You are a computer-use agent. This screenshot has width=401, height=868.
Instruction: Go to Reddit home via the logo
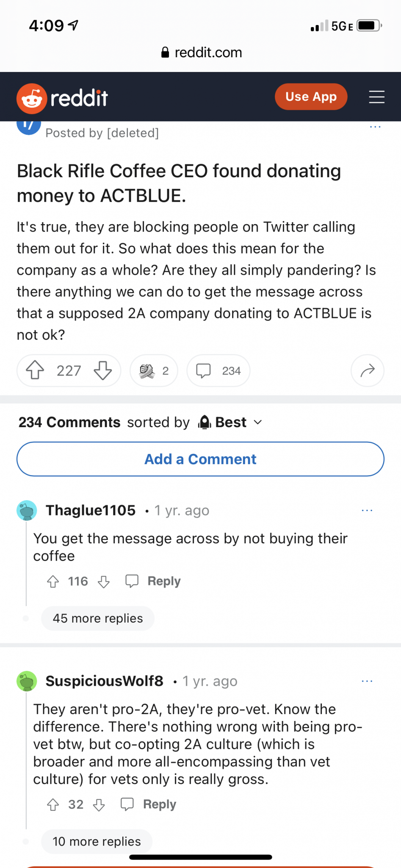coord(63,98)
